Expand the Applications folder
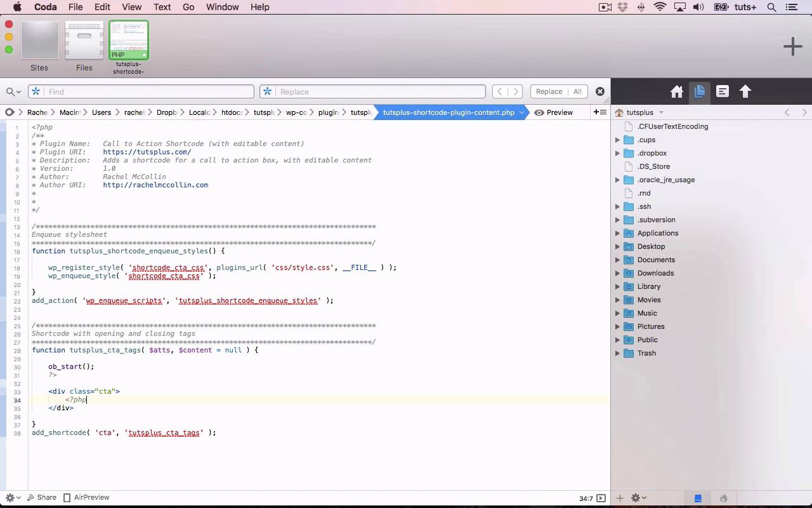Image resolution: width=812 pixels, height=508 pixels. coord(617,233)
